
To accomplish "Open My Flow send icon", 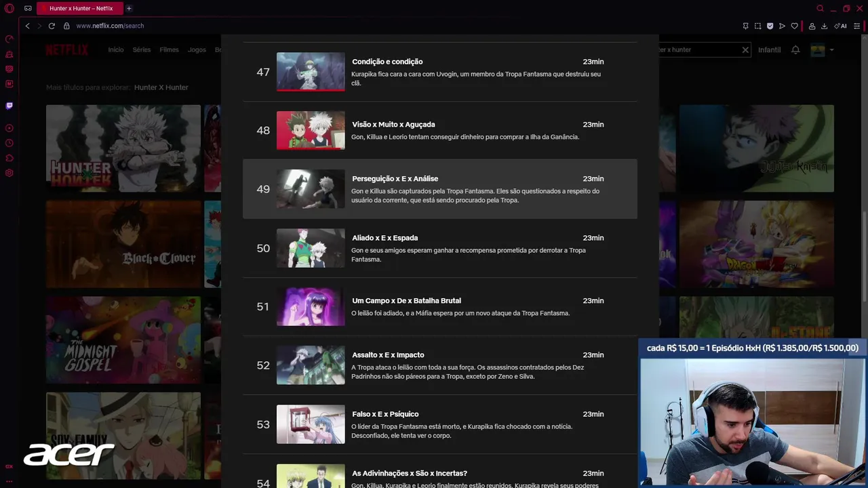I will (782, 26).
